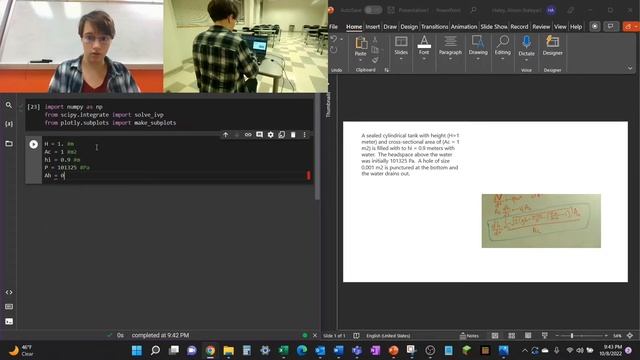Toggle AutoSave in PowerPoint
640x360 pixels.
[373, 10]
